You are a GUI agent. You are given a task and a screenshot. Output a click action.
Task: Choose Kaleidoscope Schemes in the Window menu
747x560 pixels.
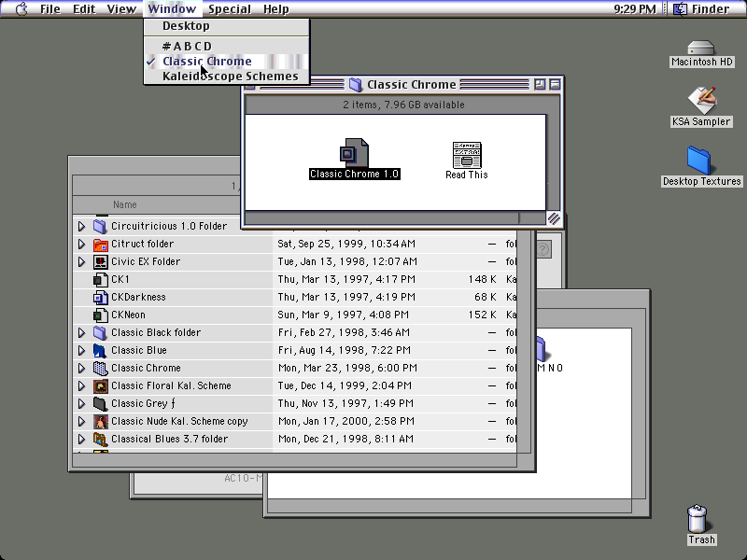[227, 77]
